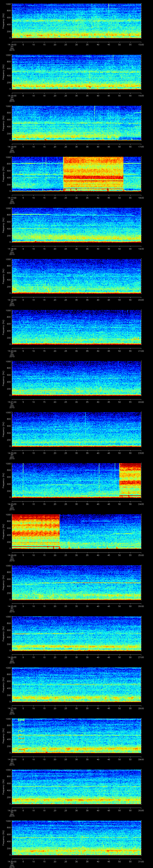153x868 pixels.
Task: Click the spectrogram panel beginning at 14:15:00
Action: (76, 72)
